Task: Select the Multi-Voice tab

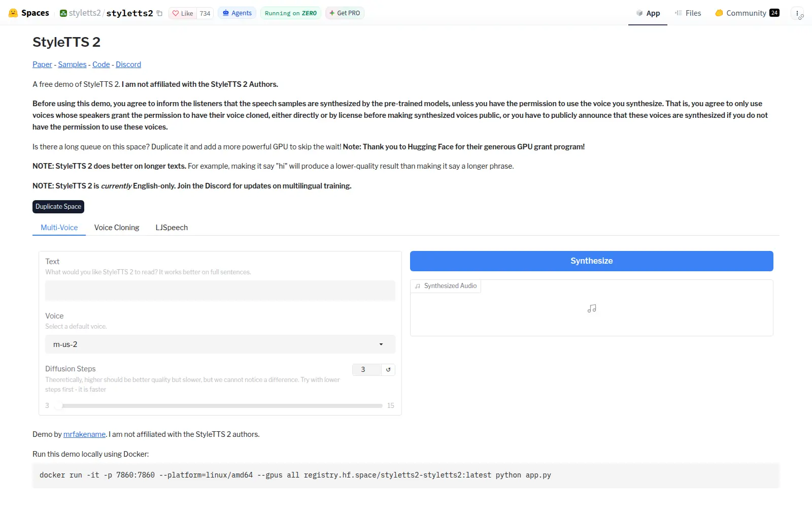Action: tap(59, 228)
